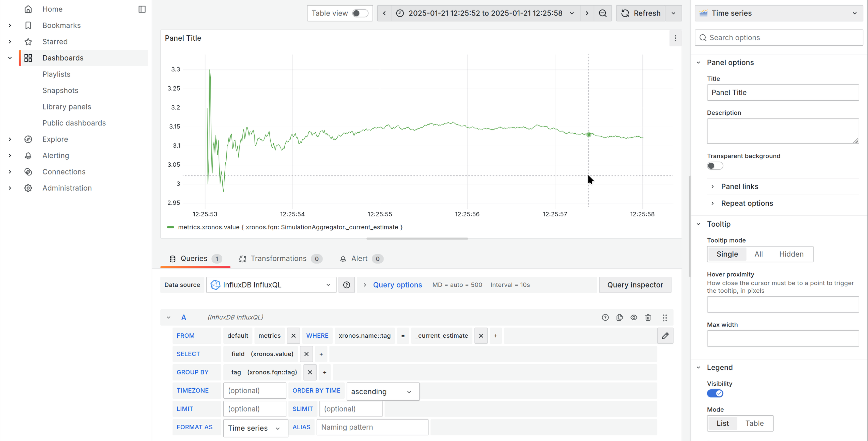
Task: Switch to the Queries tab
Action: coord(195,258)
